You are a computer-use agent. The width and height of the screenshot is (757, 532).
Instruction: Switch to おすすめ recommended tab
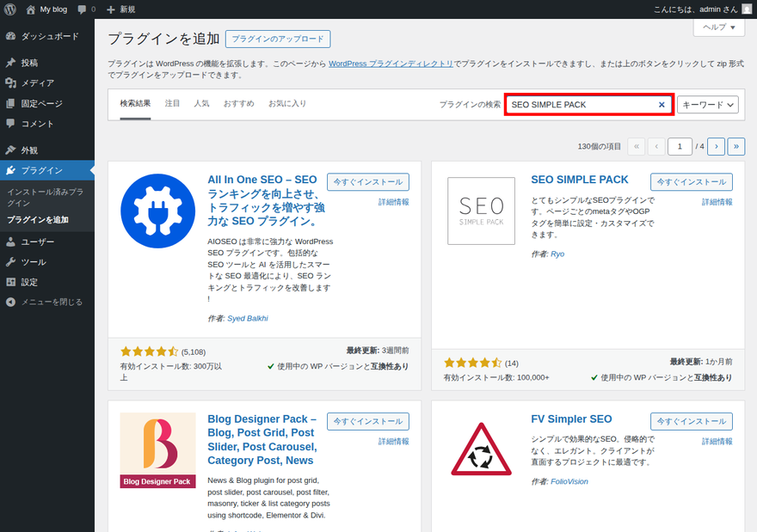(x=238, y=103)
